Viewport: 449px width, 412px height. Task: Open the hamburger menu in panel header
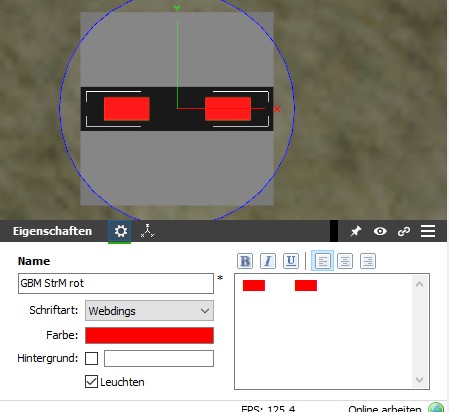point(428,231)
